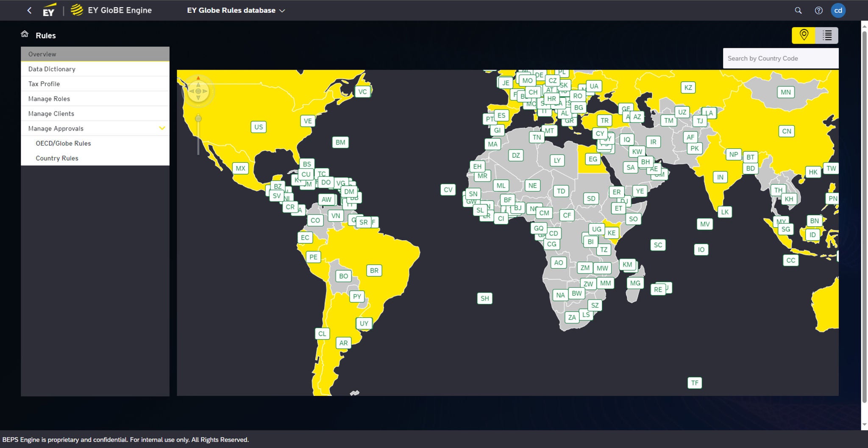Select the US country marker on map

[x=259, y=127]
